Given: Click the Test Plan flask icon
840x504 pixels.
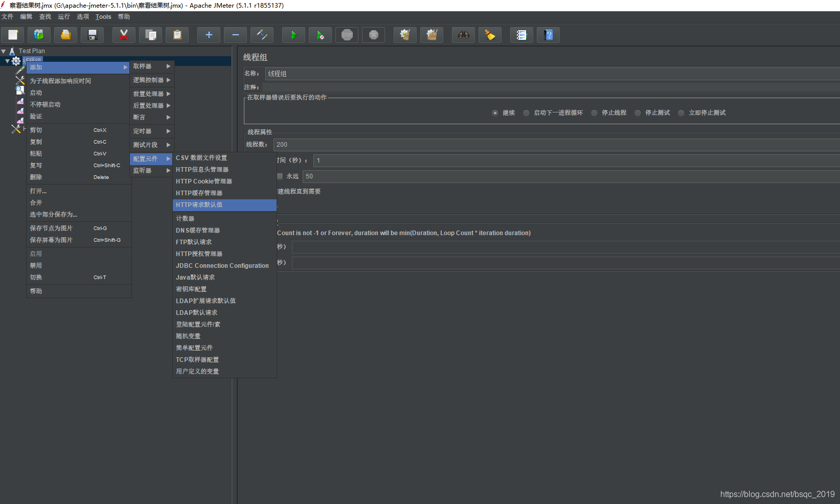Looking at the screenshot, I should pos(12,51).
